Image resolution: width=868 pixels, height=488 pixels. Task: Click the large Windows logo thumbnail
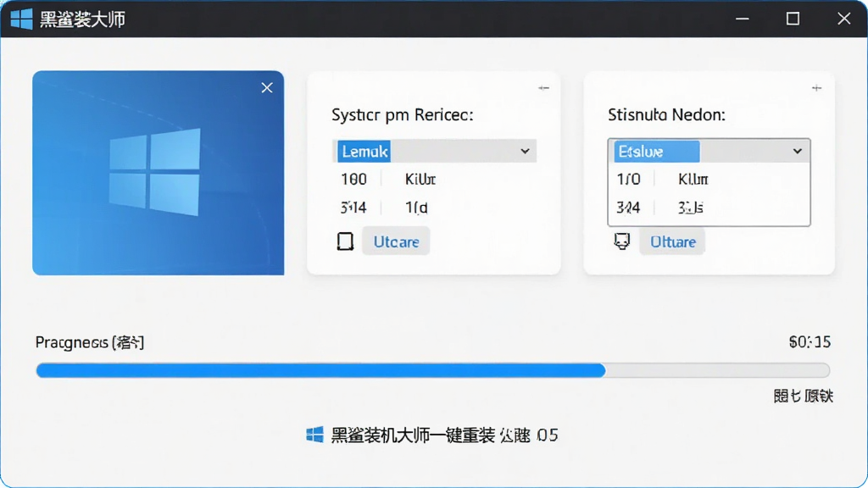point(154,172)
